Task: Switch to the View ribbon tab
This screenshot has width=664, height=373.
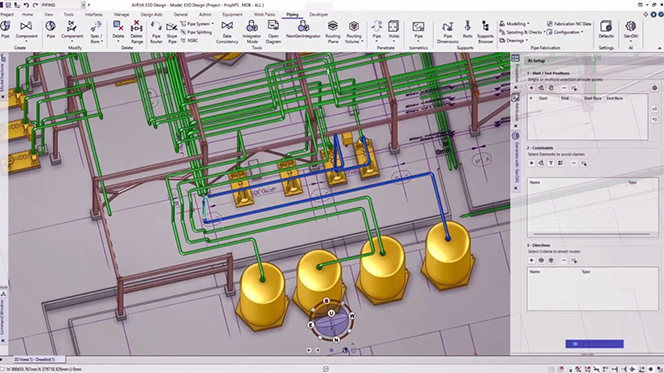Action: [49, 14]
